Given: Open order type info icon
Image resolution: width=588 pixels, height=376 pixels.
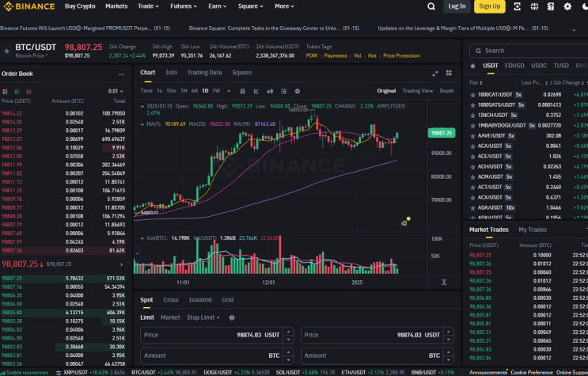Looking at the screenshot, I should click(232, 318).
